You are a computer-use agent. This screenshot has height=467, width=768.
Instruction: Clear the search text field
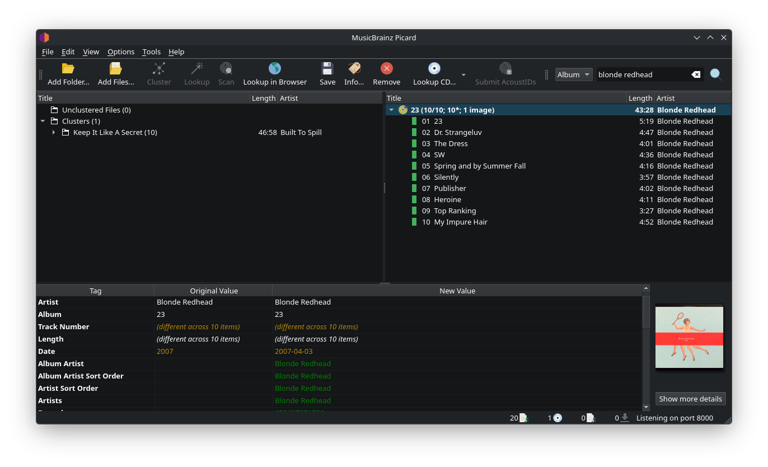click(696, 74)
